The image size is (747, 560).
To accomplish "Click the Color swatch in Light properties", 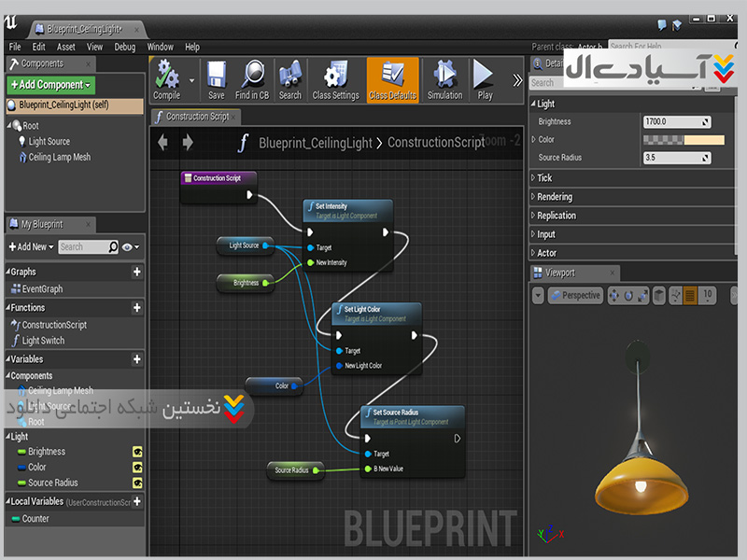I will click(684, 140).
